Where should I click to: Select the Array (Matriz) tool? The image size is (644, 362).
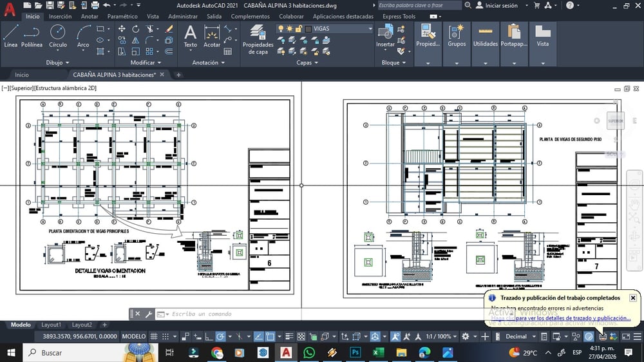149,52
